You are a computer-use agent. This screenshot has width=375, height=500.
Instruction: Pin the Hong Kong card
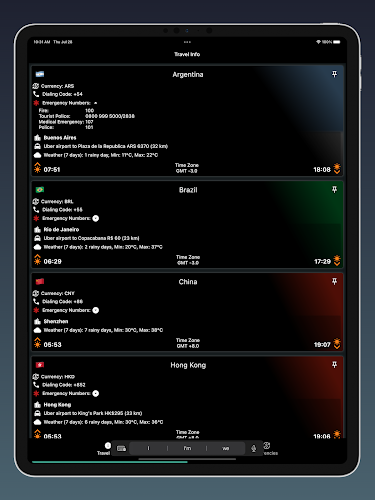point(334,365)
